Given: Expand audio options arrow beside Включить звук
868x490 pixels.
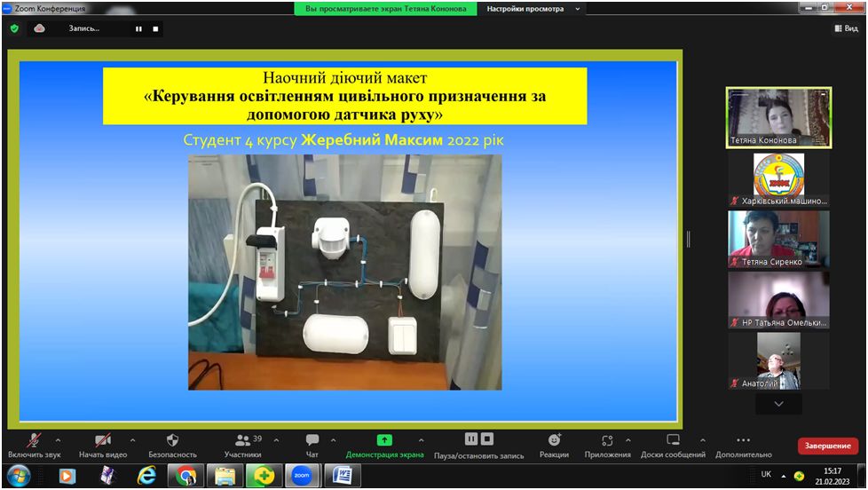Looking at the screenshot, I should [x=58, y=440].
